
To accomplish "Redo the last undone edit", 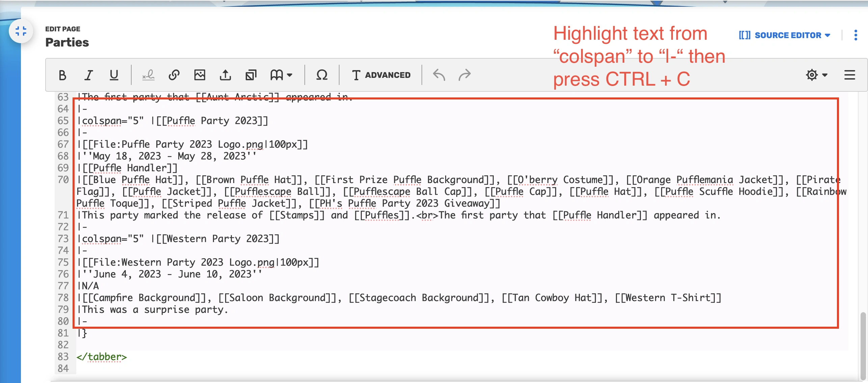I will click(x=465, y=75).
